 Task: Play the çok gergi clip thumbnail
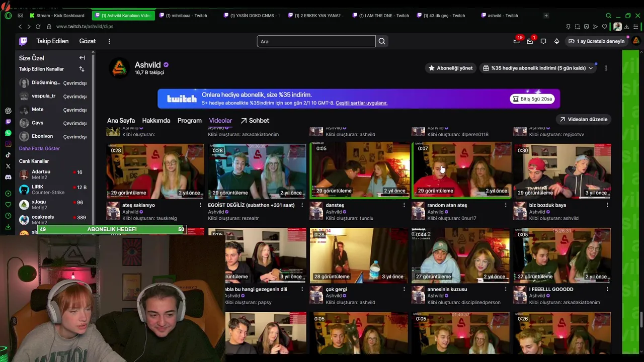pos(359,255)
